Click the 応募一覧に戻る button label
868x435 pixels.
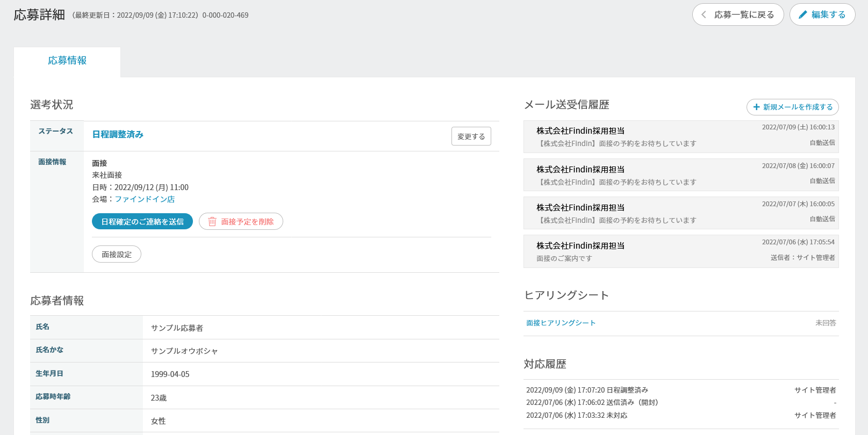point(744,15)
